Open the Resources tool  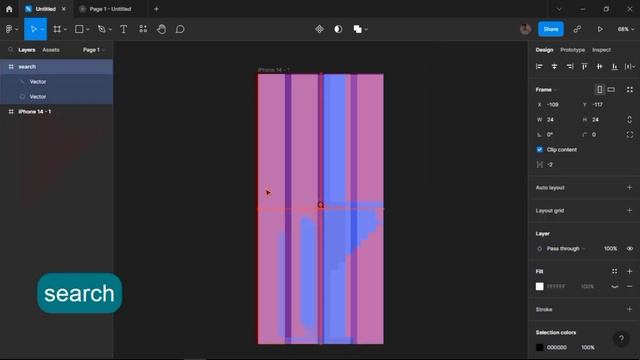pyautogui.click(x=143, y=29)
